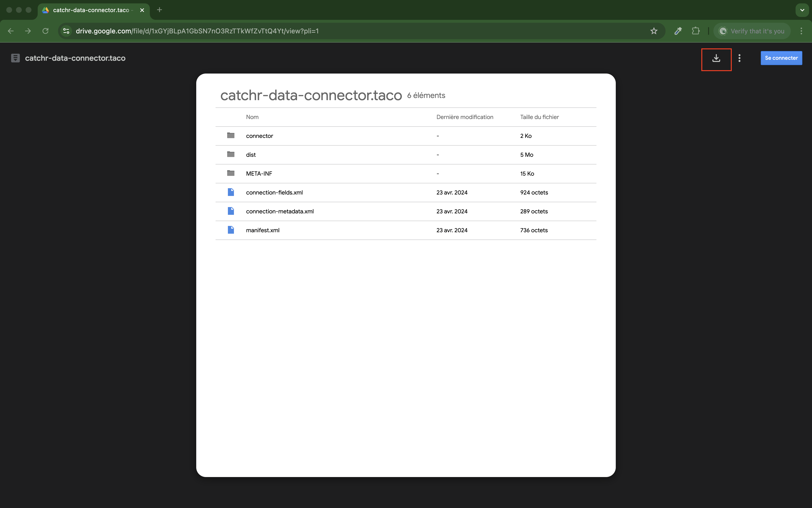Click the 5 Mo size for dist
This screenshot has width=812, height=508.
(526, 155)
